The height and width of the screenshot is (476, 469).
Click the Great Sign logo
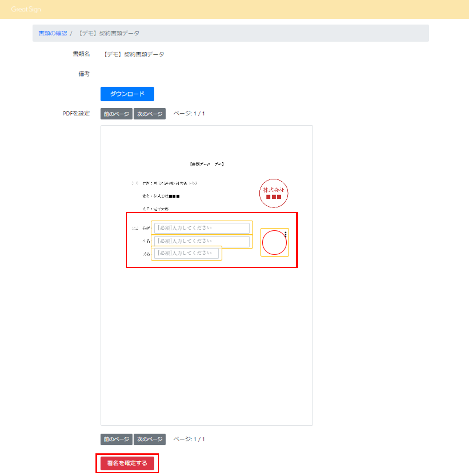[x=26, y=9]
